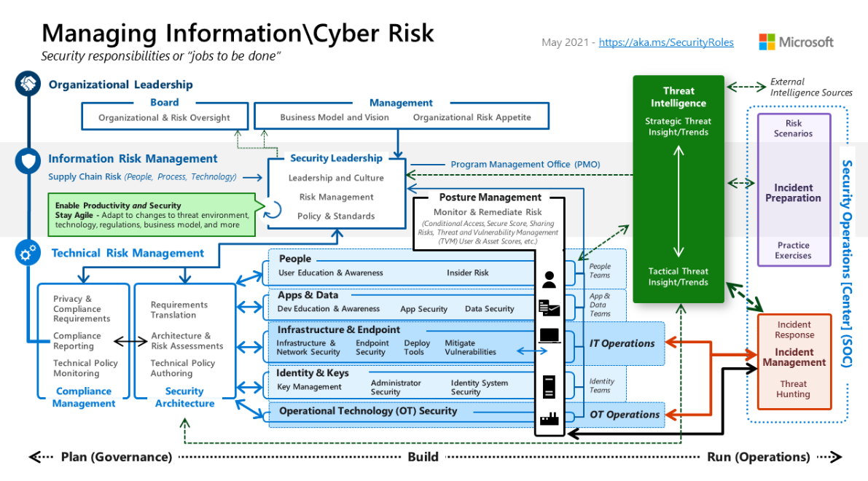Image resolution: width=868 pixels, height=481 pixels.
Task: Select the Incident Preparation box
Action: pyautogui.click(x=793, y=192)
